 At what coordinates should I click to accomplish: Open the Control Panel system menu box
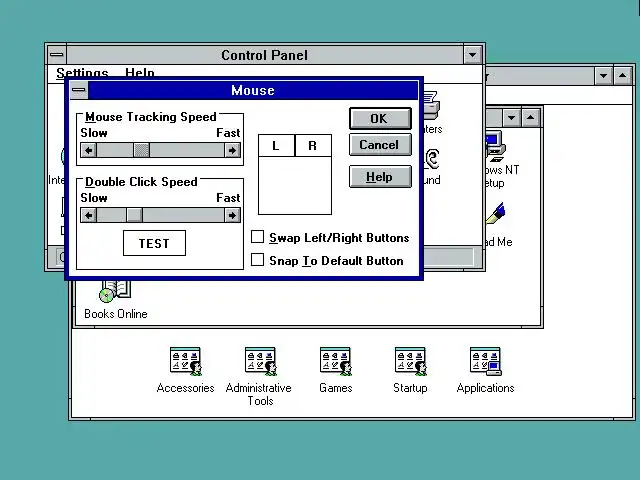click(x=57, y=55)
